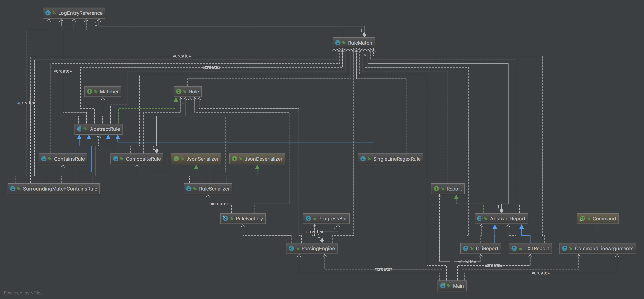Image resolution: width=644 pixels, height=299 pixels.
Task: Click the Command annotation icon
Action: (x=582, y=218)
